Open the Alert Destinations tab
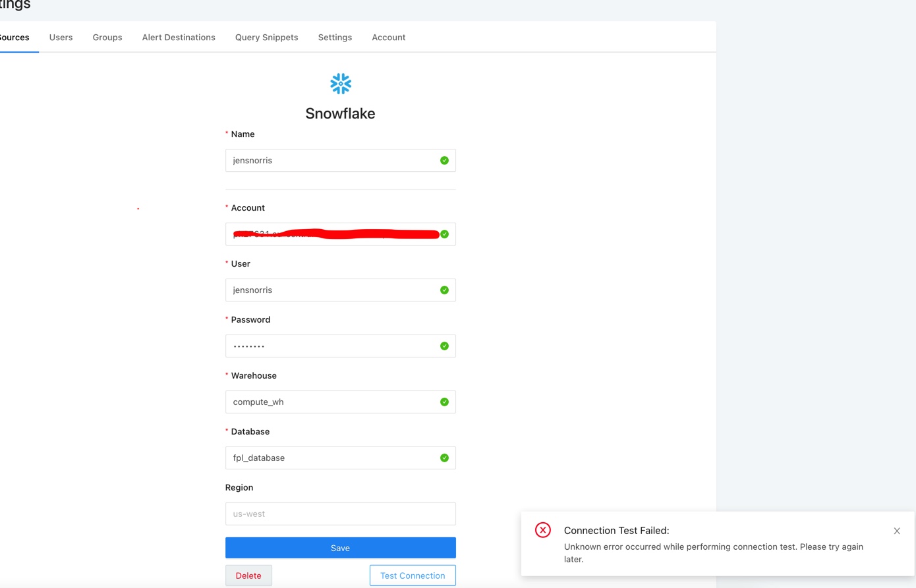The width and height of the screenshot is (916, 588). 179,38
